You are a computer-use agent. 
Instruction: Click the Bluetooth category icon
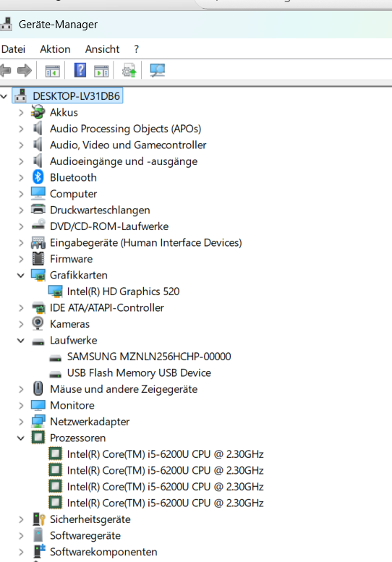[38, 177]
